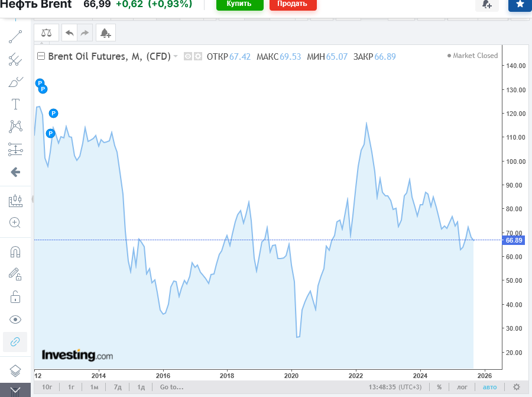Viewport: 532px width, 397px height.
Task: Select the Text annotation tool
Action: 15,104
